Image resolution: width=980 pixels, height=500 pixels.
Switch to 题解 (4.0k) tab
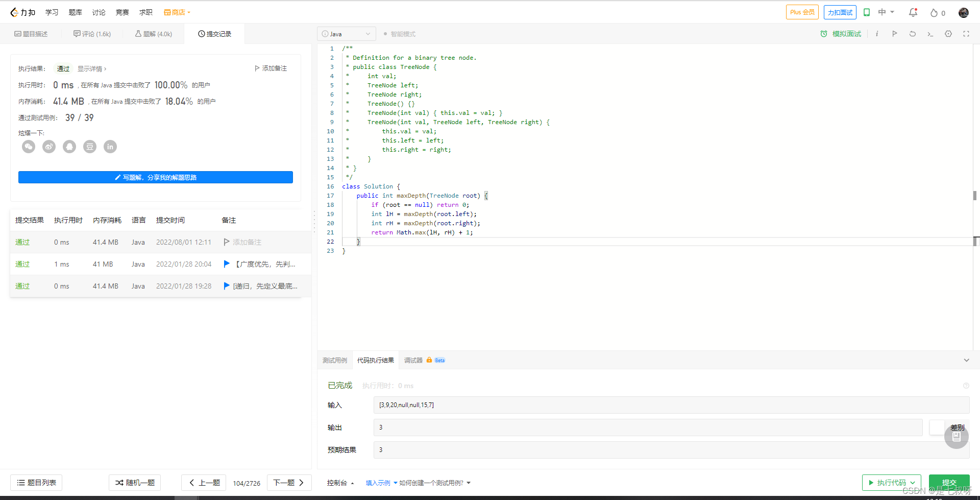pos(153,34)
